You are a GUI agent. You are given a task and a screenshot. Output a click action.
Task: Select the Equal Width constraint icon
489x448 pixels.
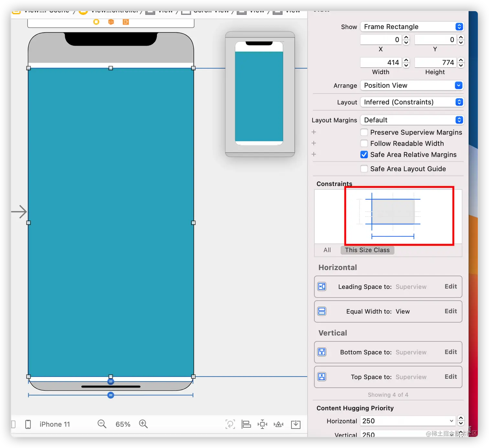(x=322, y=311)
